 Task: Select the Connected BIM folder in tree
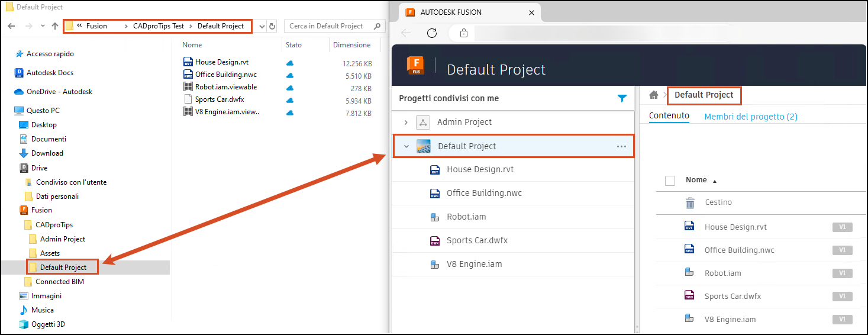pyautogui.click(x=59, y=282)
